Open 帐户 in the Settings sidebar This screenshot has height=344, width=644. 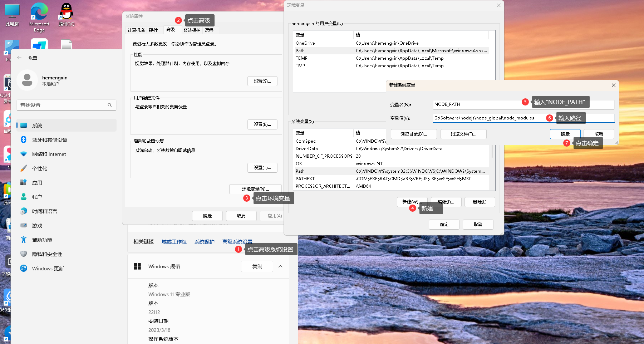[67, 197]
